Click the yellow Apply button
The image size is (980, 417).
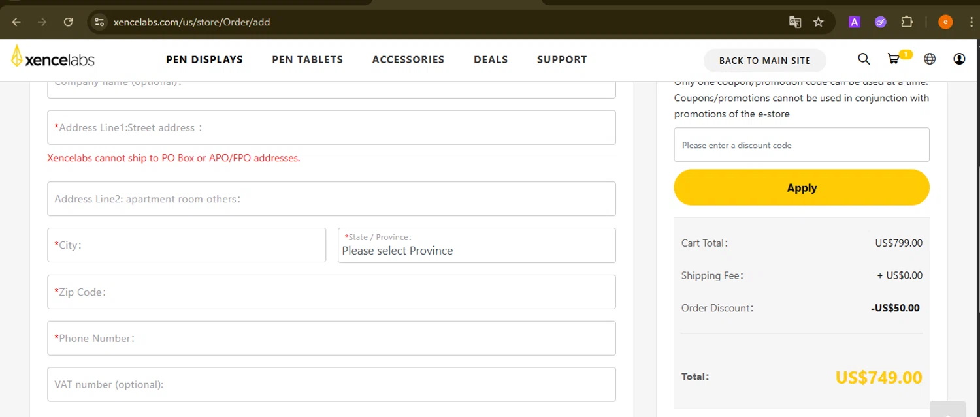802,187
